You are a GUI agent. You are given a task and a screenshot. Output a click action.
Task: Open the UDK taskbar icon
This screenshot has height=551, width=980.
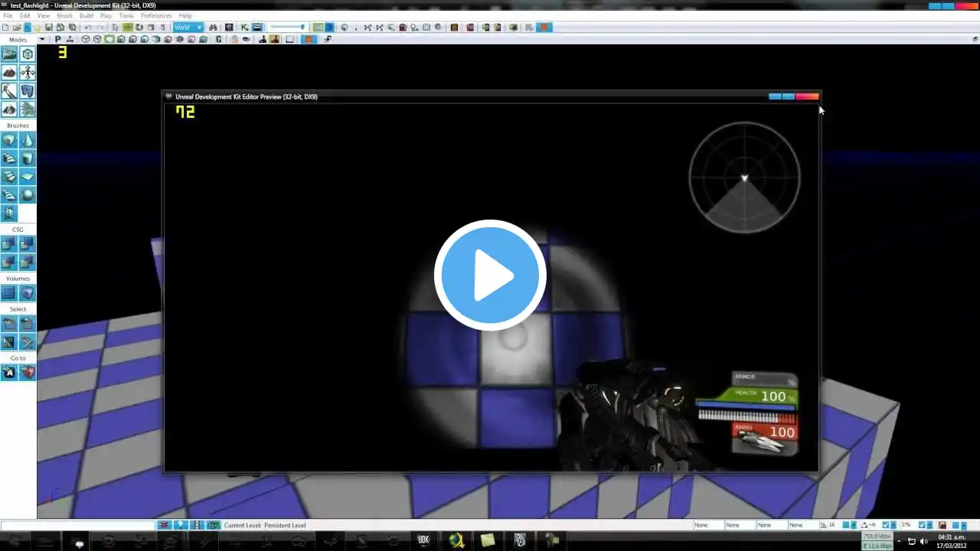[423, 540]
